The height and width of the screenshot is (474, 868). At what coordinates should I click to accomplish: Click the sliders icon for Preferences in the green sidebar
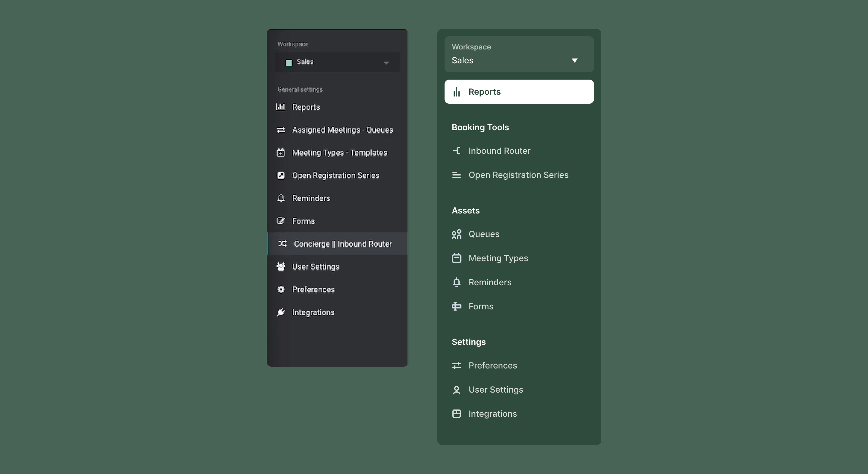(x=456, y=365)
